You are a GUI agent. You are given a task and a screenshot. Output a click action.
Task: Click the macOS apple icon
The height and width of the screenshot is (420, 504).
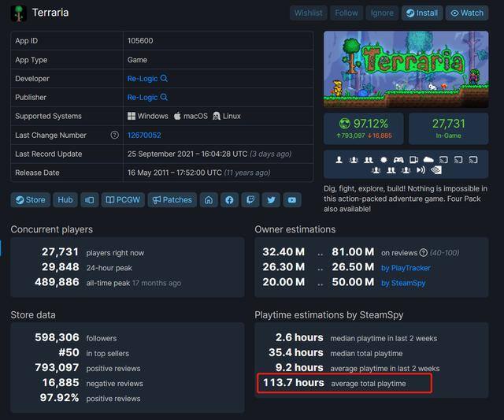pos(177,116)
